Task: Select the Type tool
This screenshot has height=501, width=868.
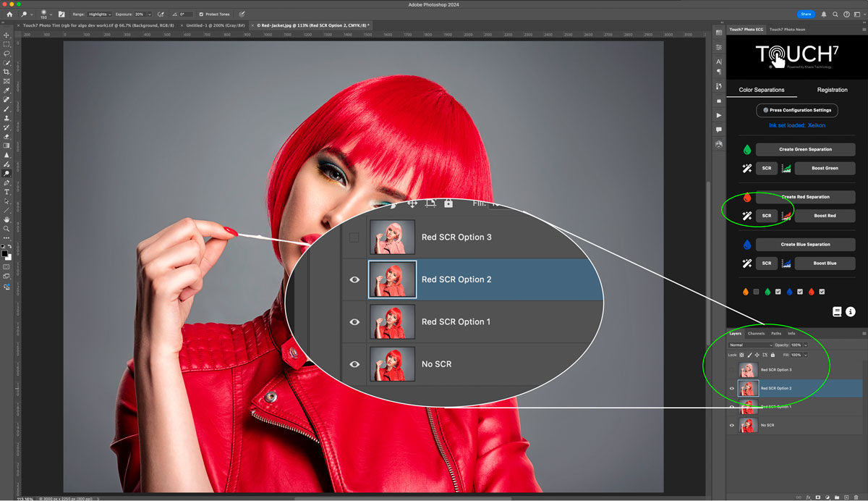Action: pos(7,192)
